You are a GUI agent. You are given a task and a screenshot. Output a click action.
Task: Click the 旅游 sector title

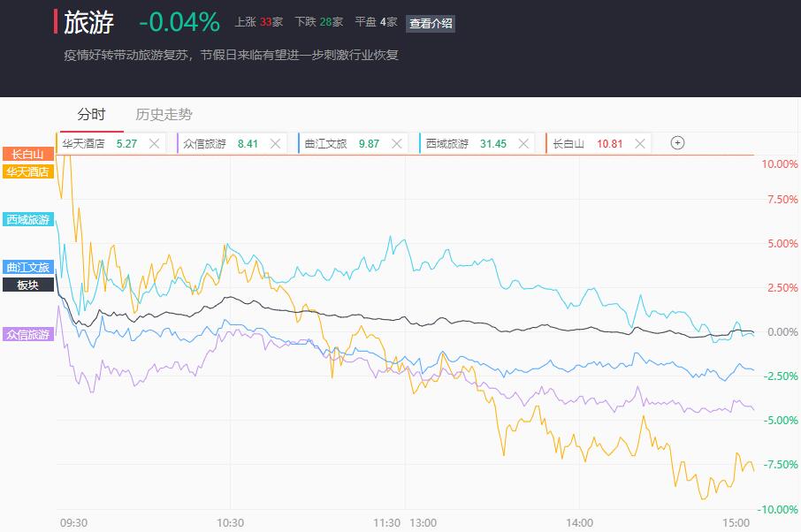pyautogui.click(x=89, y=22)
